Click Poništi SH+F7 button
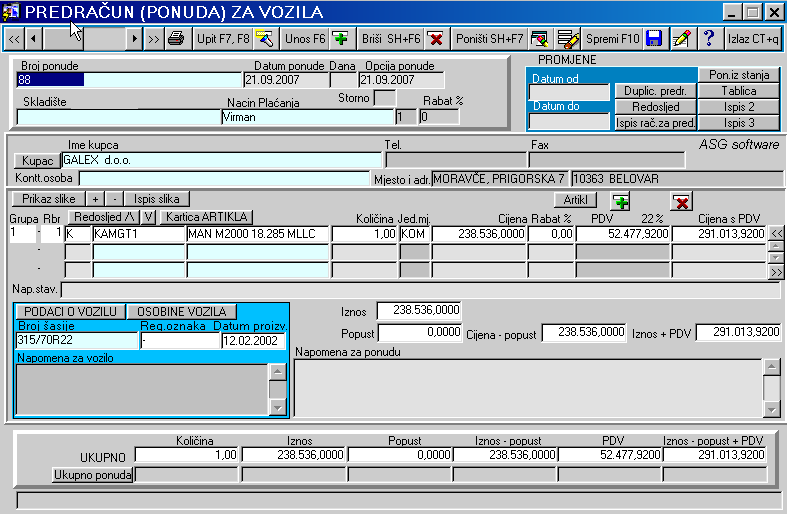This screenshot has height=514, width=787. pos(489,39)
